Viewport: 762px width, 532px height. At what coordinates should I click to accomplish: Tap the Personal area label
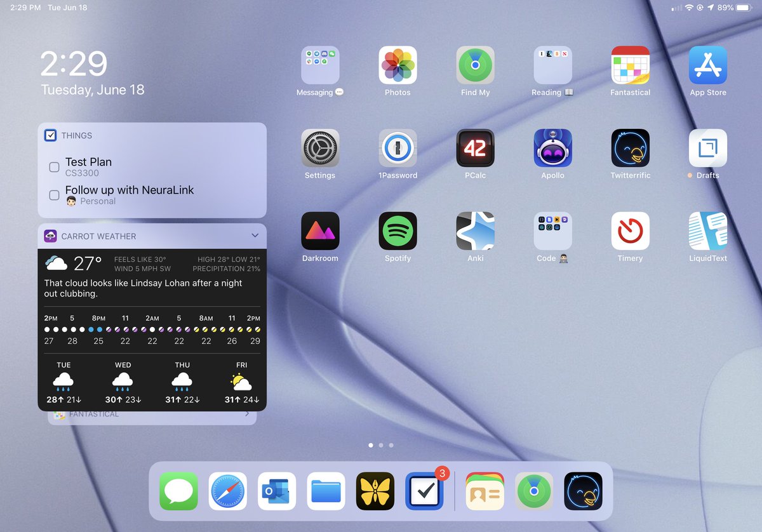(x=98, y=201)
